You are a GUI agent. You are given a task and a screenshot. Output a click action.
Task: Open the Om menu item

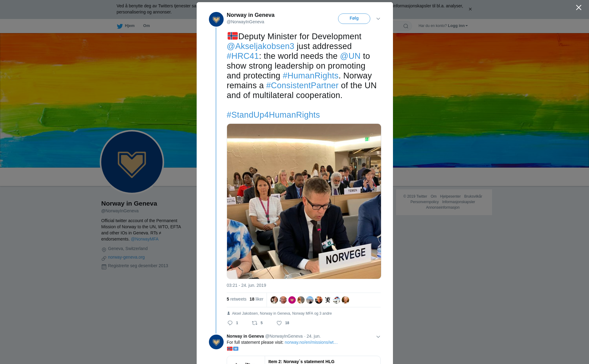[x=146, y=26]
